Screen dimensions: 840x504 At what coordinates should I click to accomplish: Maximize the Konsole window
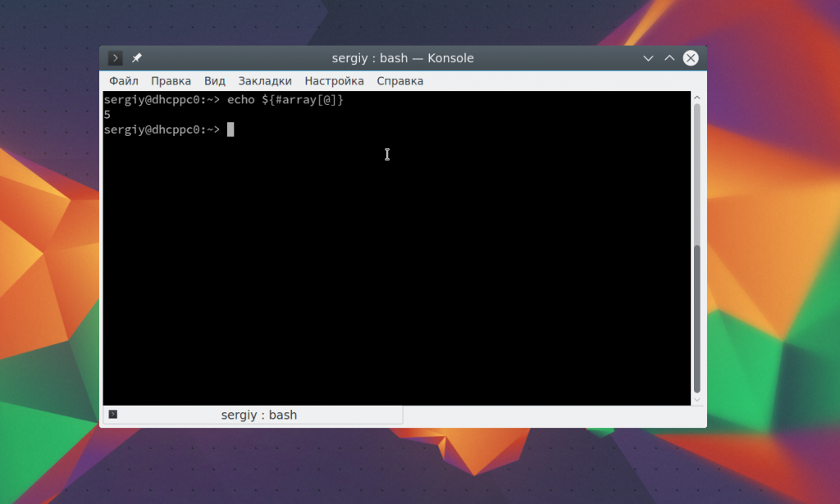tap(669, 58)
